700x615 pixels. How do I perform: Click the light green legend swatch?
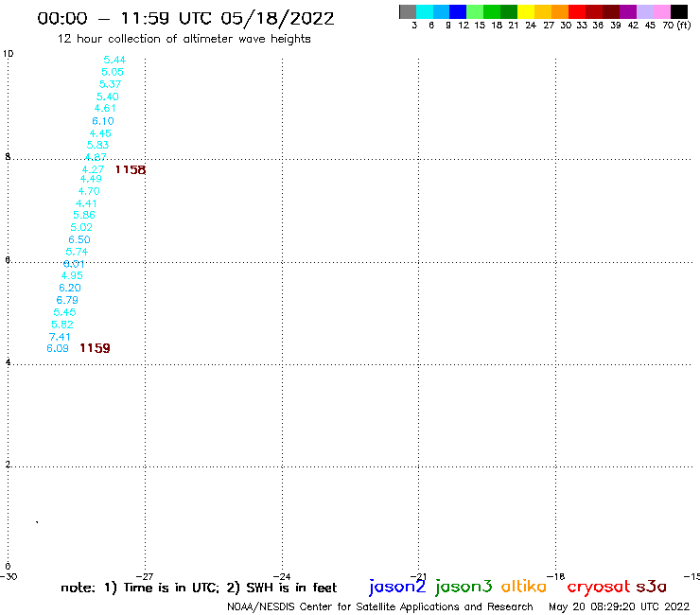point(476,11)
